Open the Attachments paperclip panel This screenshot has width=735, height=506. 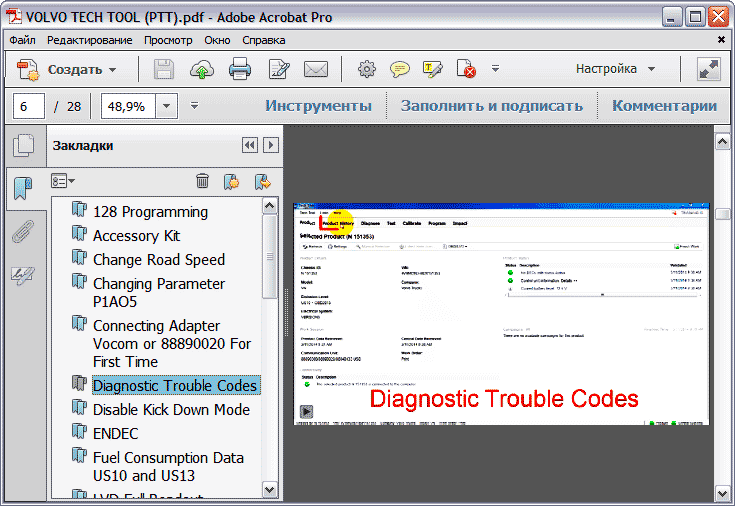click(x=22, y=233)
